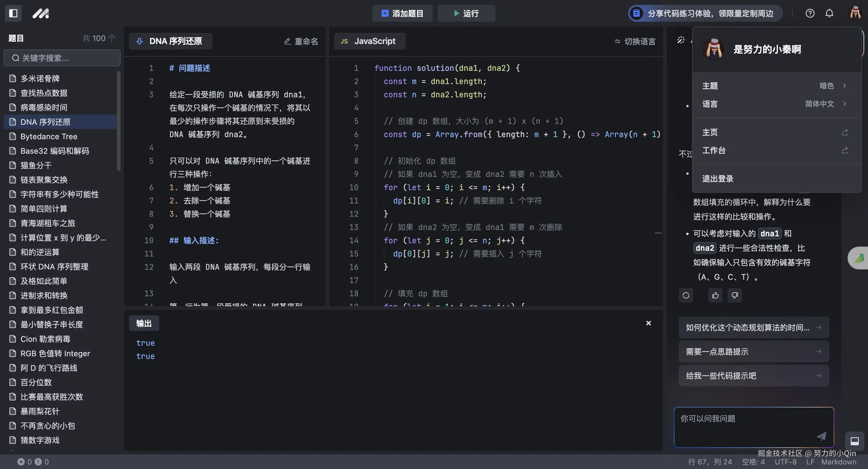Viewport: 868px width, 469px height.
Task: Select the logout menu item
Action: 718,178
